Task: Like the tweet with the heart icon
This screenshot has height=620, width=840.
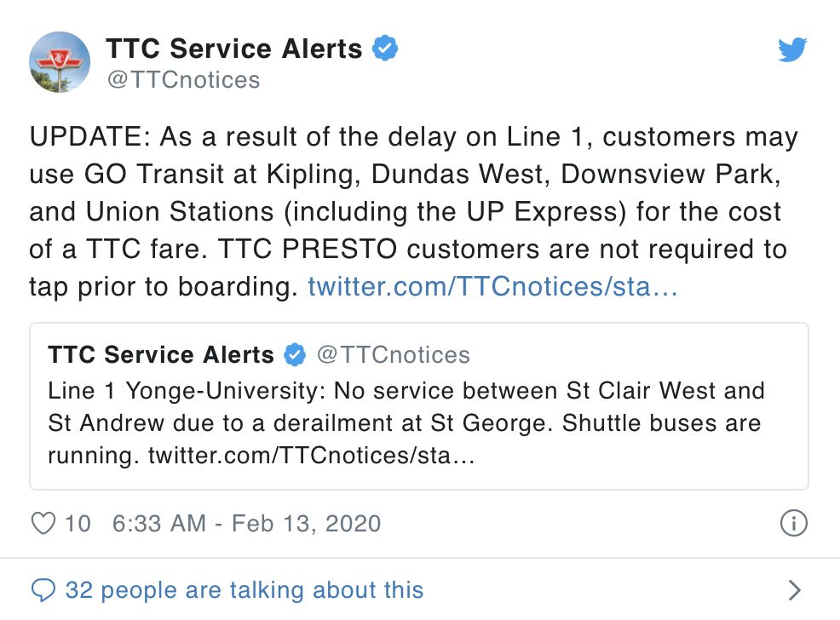Action: 43,523
